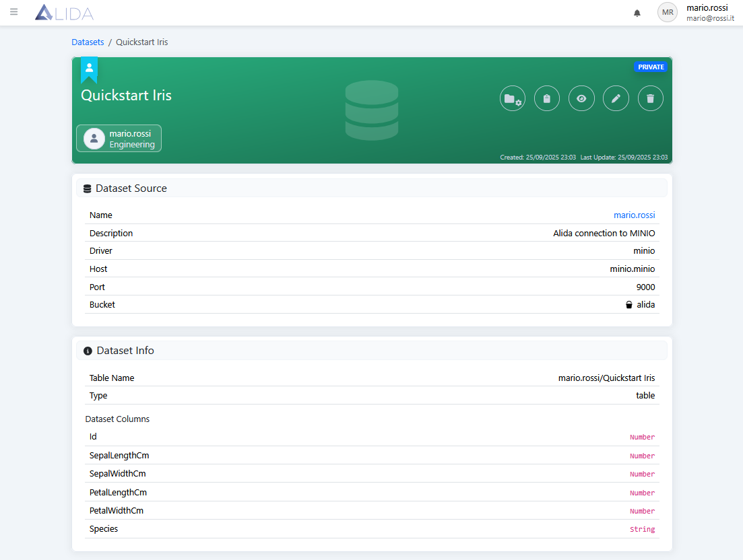Select the minio driver value

(644, 251)
